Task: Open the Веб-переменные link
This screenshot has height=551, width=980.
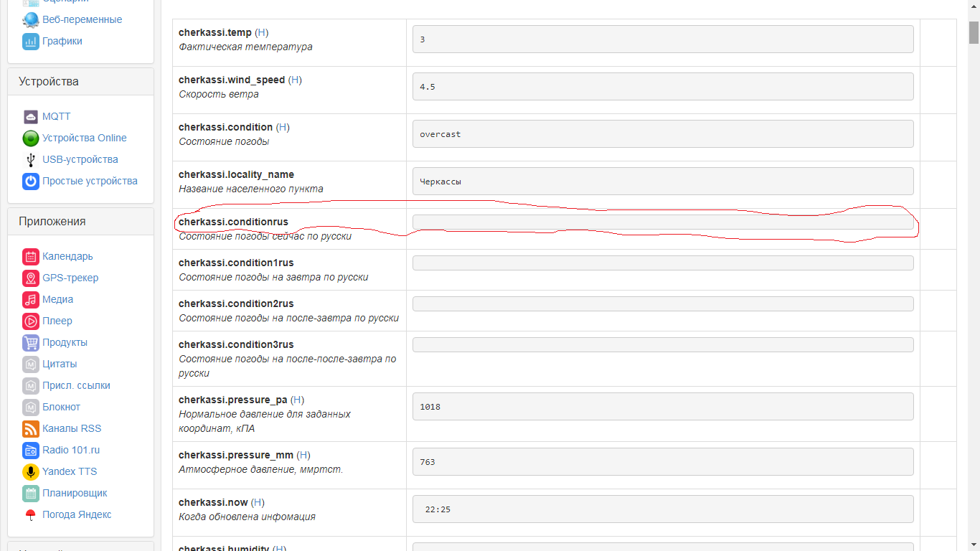Action: tap(82, 19)
